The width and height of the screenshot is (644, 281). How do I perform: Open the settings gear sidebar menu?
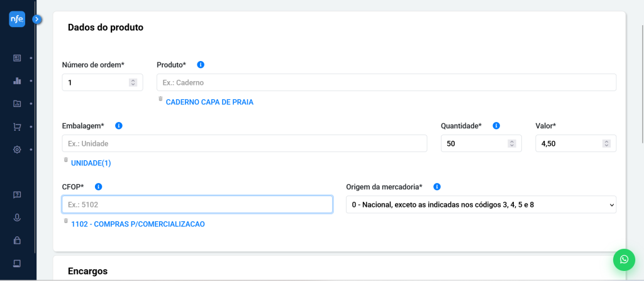[x=17, y=150]
